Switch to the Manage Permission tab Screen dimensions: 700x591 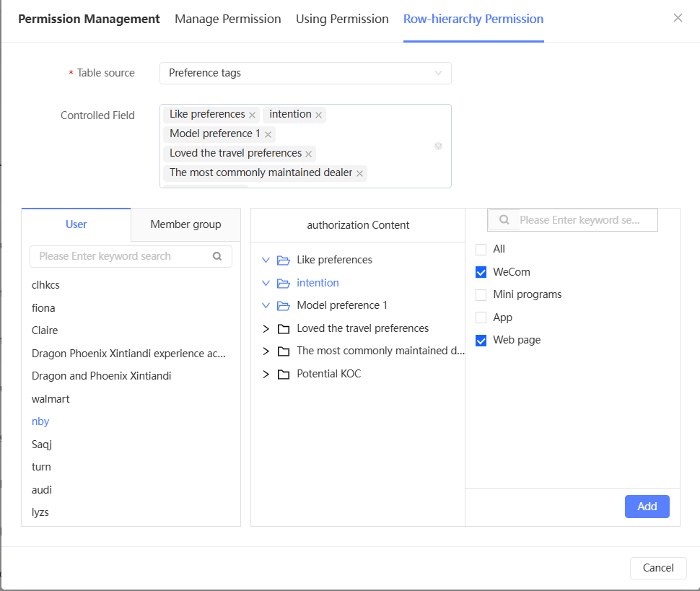point(228,19)
